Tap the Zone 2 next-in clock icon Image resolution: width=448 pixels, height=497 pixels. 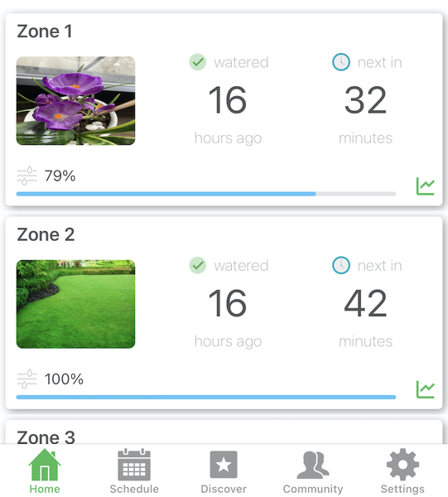tap(341, 265)
